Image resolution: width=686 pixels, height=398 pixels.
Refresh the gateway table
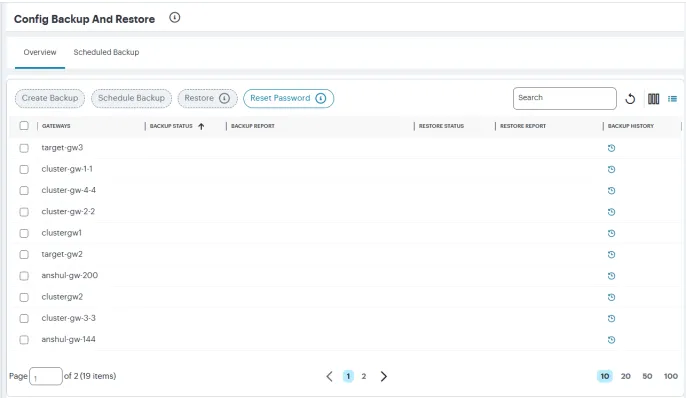(630, 99)
